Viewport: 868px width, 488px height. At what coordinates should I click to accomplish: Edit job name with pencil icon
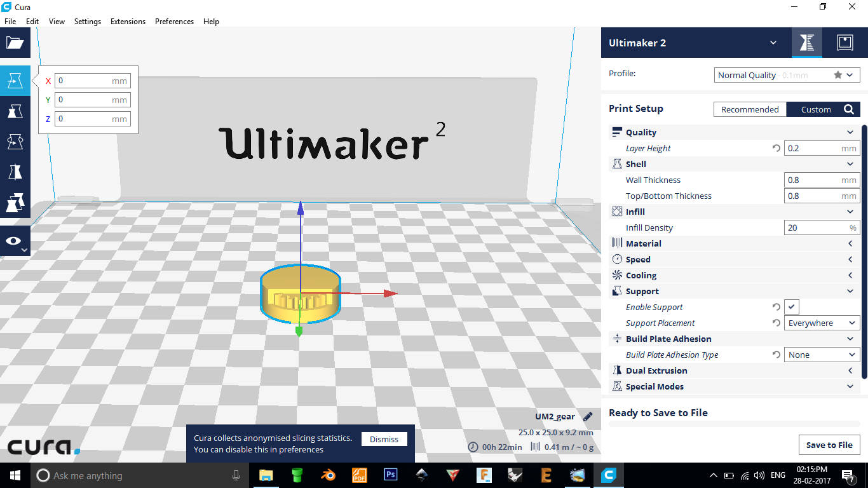pyautogui.click(x=588, y=417)
